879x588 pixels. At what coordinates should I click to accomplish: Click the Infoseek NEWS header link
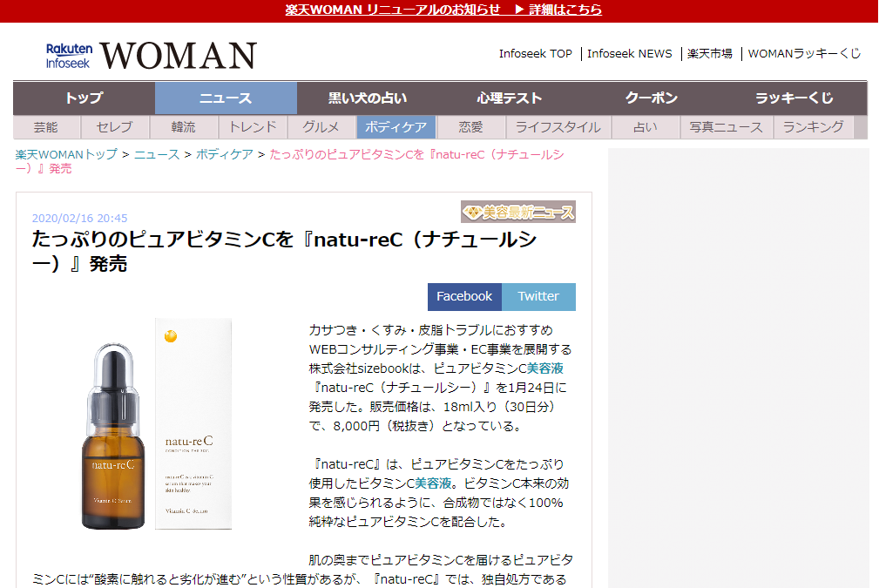(x=629, y=53)
